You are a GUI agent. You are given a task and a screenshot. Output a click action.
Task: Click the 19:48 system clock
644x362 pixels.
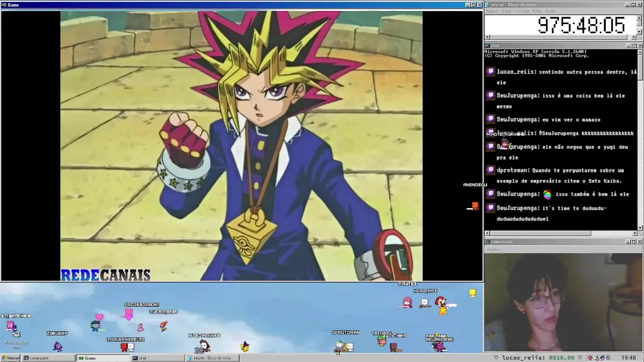(x=628, y=358)
